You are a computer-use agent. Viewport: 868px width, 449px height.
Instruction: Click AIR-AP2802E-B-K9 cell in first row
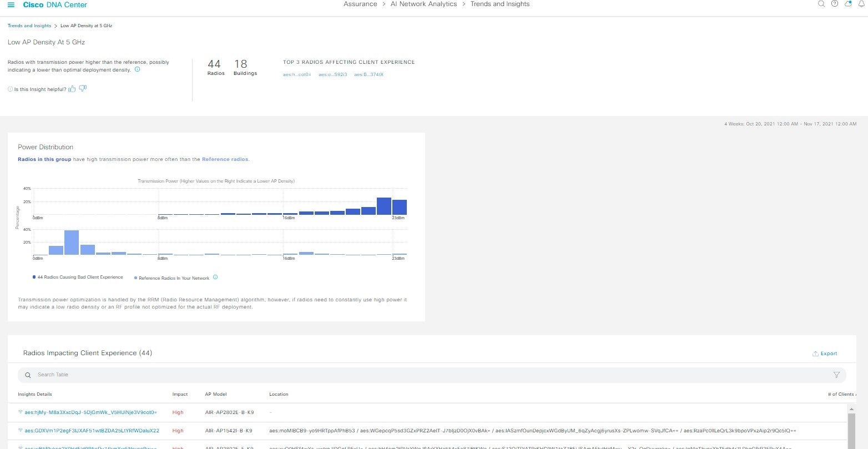coord(229,412)
